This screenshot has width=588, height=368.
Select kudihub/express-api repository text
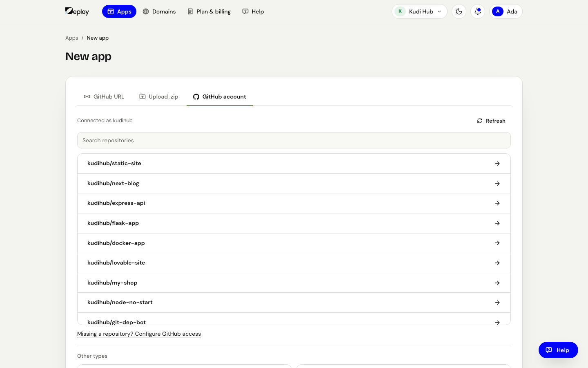116,203
